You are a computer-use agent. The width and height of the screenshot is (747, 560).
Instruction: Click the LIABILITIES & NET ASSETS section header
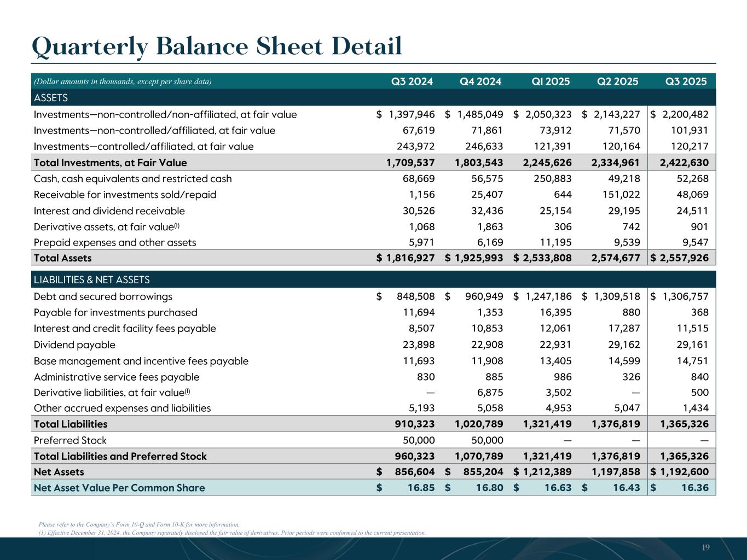(x=91, y=280)
